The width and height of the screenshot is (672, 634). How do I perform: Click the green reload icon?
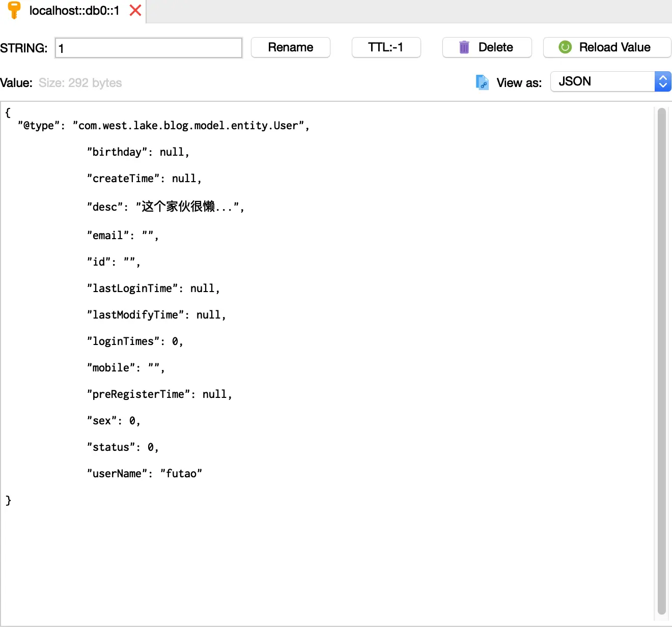pos(565,47)
